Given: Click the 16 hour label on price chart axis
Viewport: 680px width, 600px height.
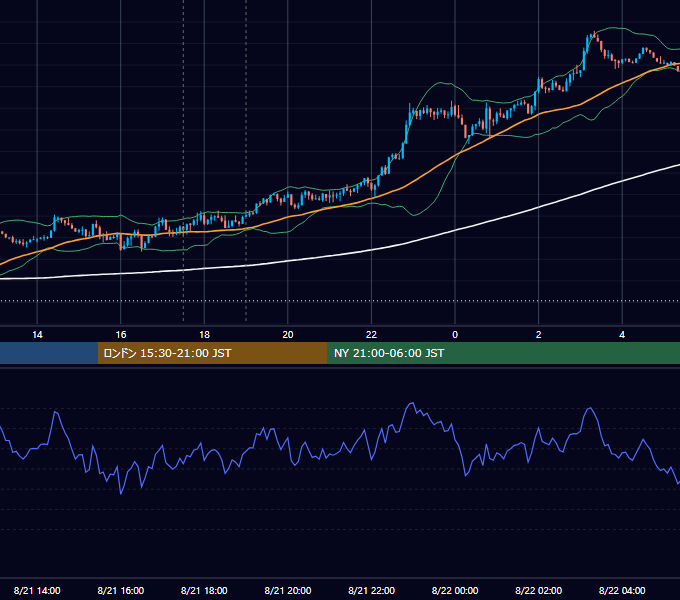Looking at the screenshot, I should tap(121, 335).
